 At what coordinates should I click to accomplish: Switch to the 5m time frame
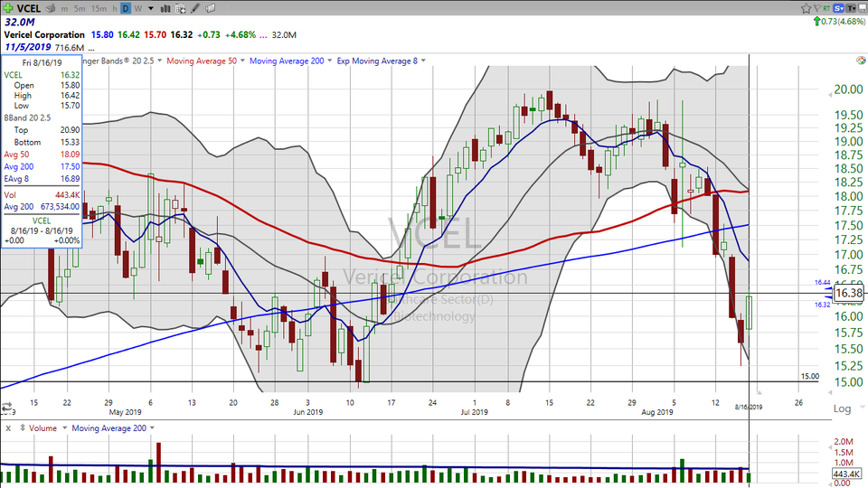coord(80,8)
